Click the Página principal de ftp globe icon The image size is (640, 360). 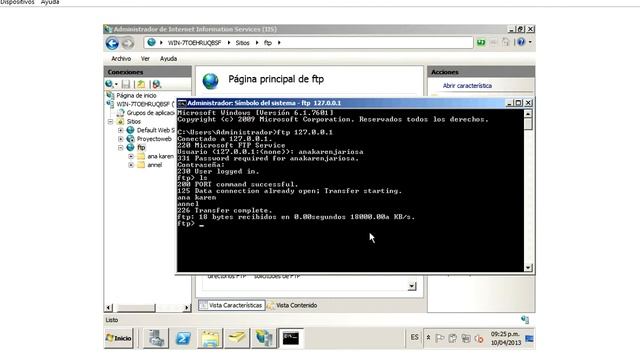[211, 81]
